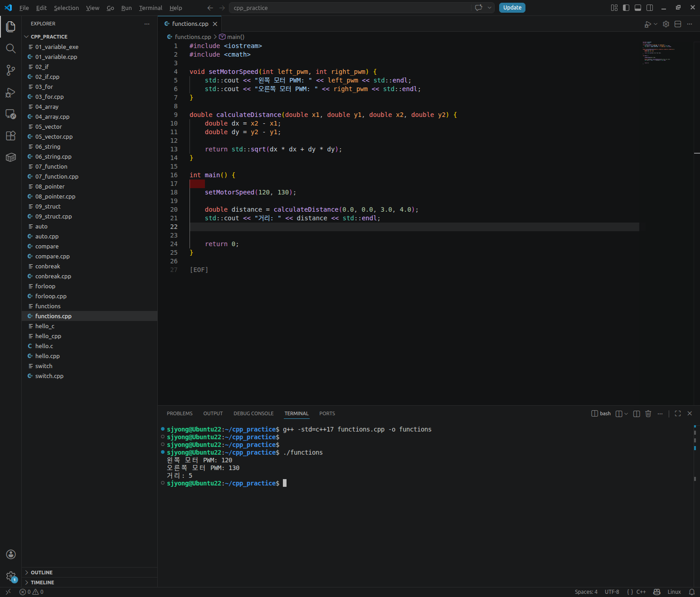Open the Explorer view in activity bar
The image size is (700, 597).
pos(11,27)
